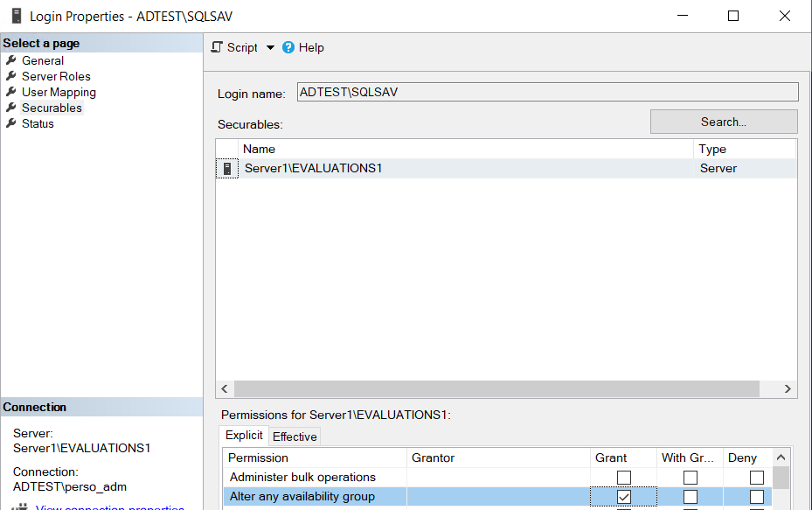Open the User Mapping page
This screenshot has height=510, width=812.
point(59,92)
